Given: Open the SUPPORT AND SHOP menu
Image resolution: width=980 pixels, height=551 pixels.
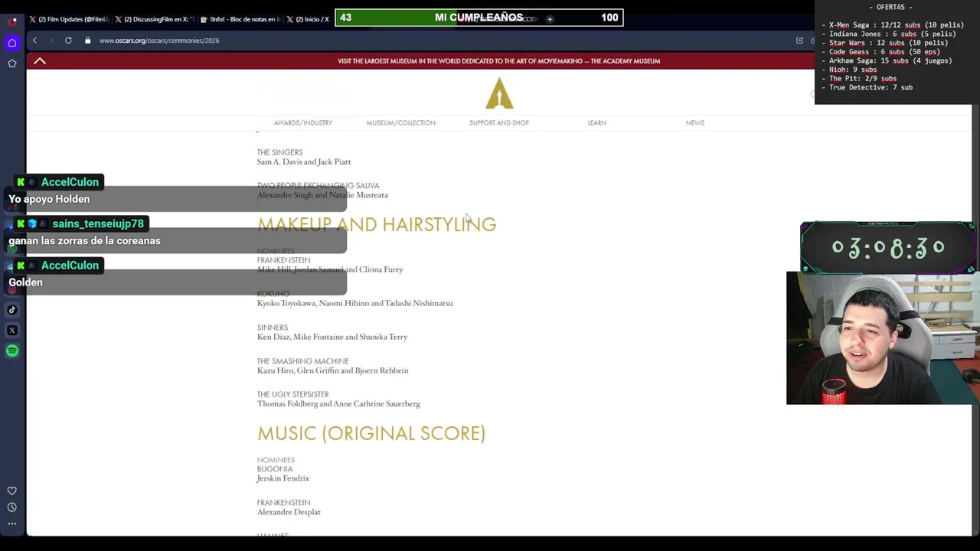Looking at the screenshot, I should point(499,122).
